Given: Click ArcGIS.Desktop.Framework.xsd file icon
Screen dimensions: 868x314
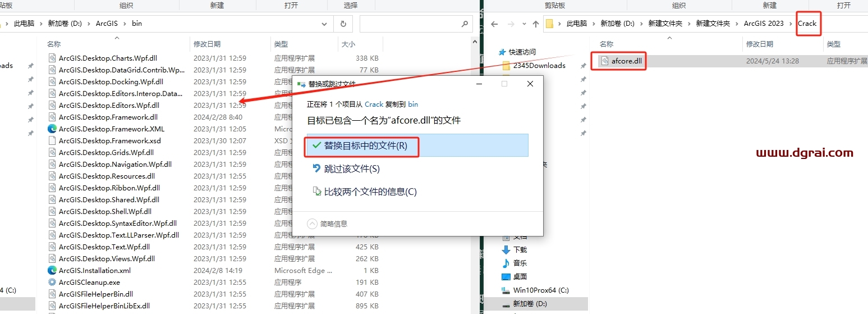Looking at the screenshot, I should pos(52,140).
